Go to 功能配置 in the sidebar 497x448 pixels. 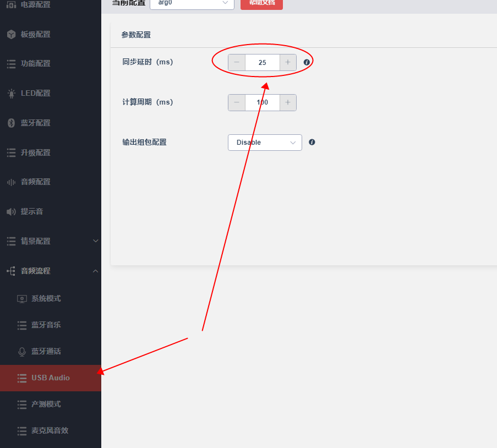coord(51,64)
